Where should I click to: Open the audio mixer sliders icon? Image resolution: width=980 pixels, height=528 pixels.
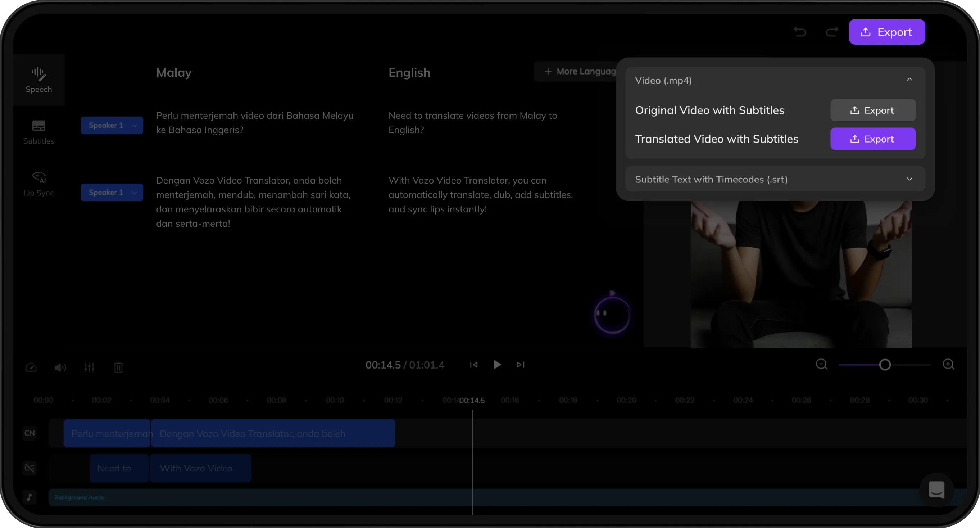pos(90,367)
